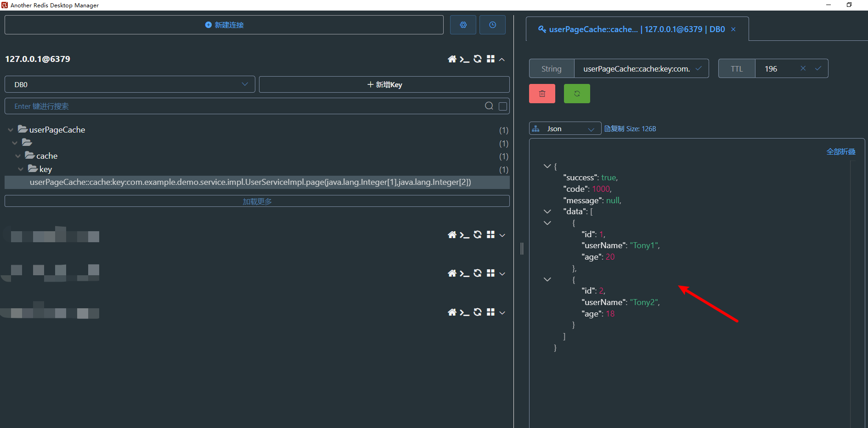Screen dimensions: 868x428
Task: Open grid menu for 127.0.0.1@6379 connection
Action: click(490, 59)
